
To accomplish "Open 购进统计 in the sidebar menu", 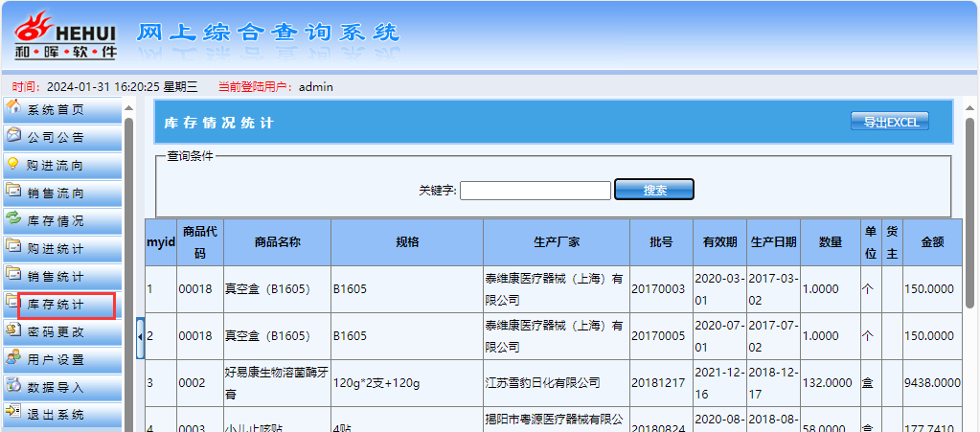I will [56, 249].
